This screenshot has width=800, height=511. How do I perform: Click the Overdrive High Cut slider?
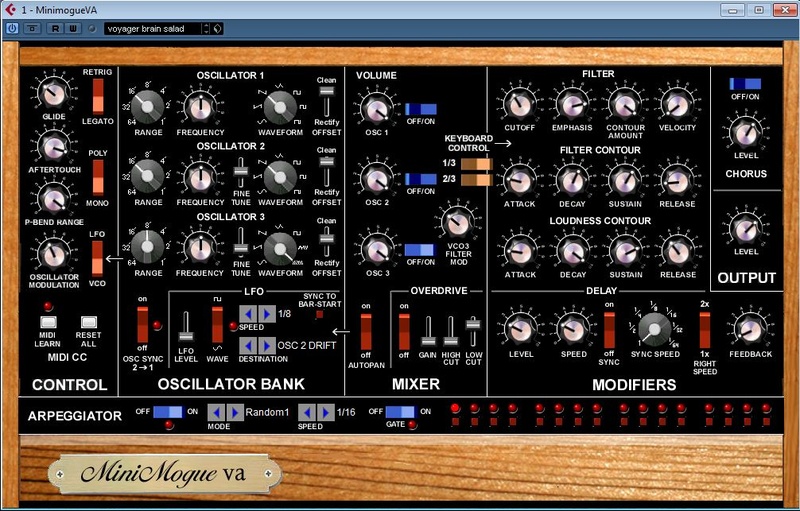(450, 332)
